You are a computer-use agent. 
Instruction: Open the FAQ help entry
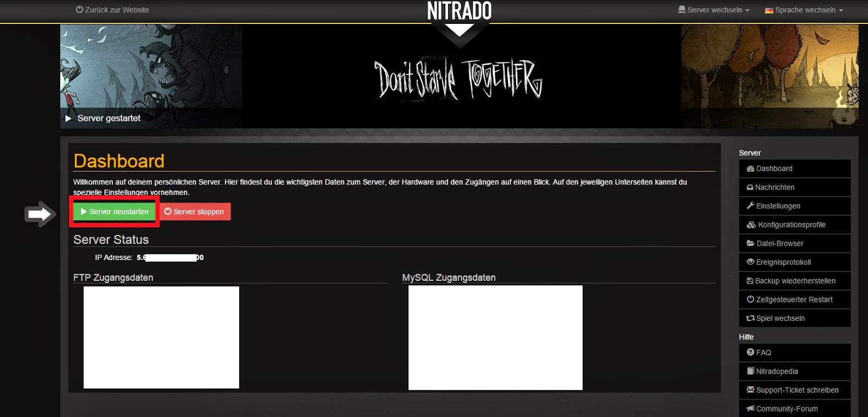point(795,352)
